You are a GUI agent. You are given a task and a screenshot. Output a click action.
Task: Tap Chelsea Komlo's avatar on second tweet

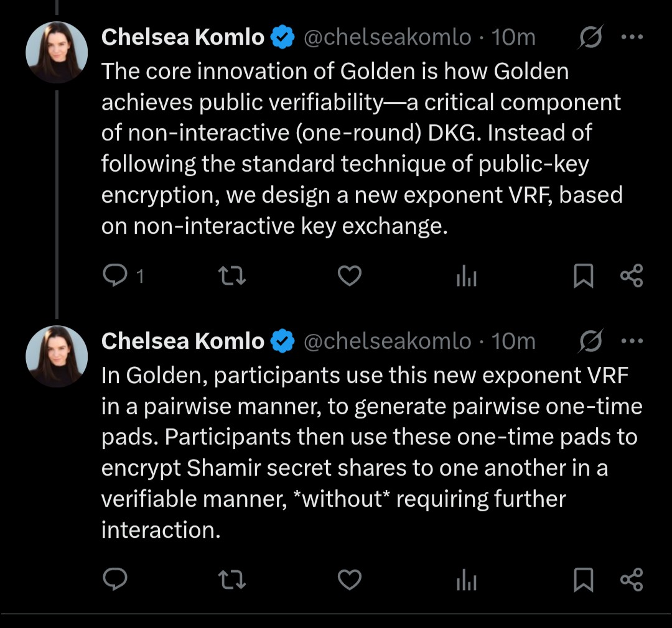click(x=57, y=356)
